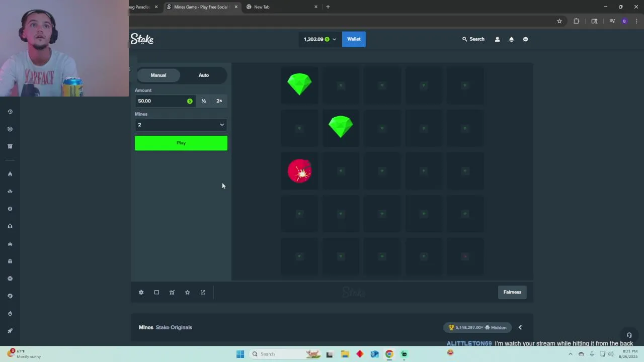Select the Mines Game browser tab
The width and height of the screenshot is (644, 362).
tap(201, 7)
